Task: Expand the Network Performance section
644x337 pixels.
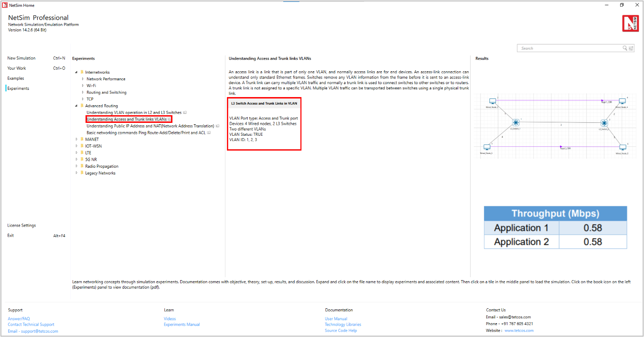Action: click(x=83, y=79)
